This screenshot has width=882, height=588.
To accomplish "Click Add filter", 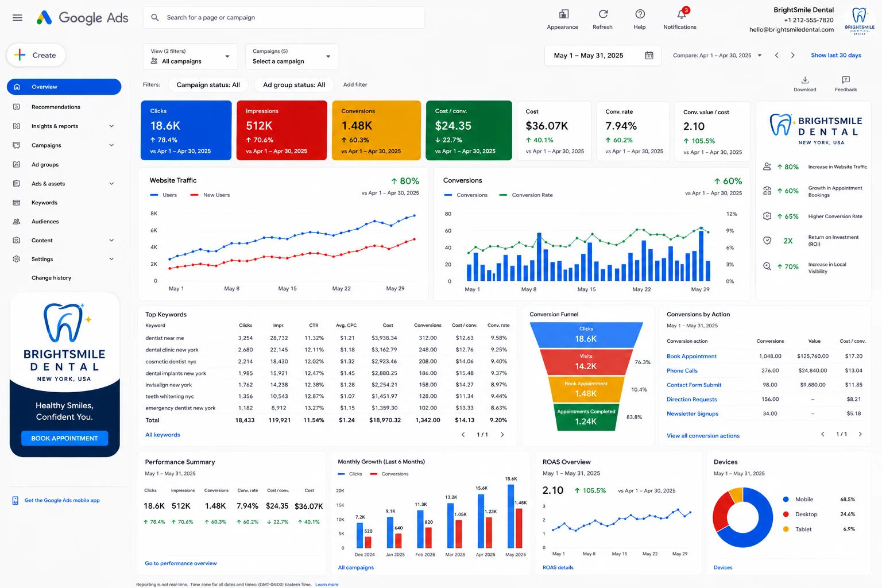I will [355, 84].
